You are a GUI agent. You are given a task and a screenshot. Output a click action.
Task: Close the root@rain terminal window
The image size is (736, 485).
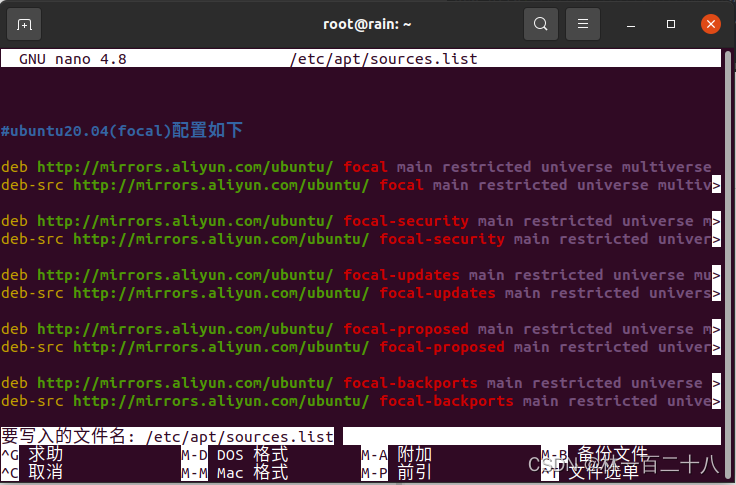[x=711, y=24]
